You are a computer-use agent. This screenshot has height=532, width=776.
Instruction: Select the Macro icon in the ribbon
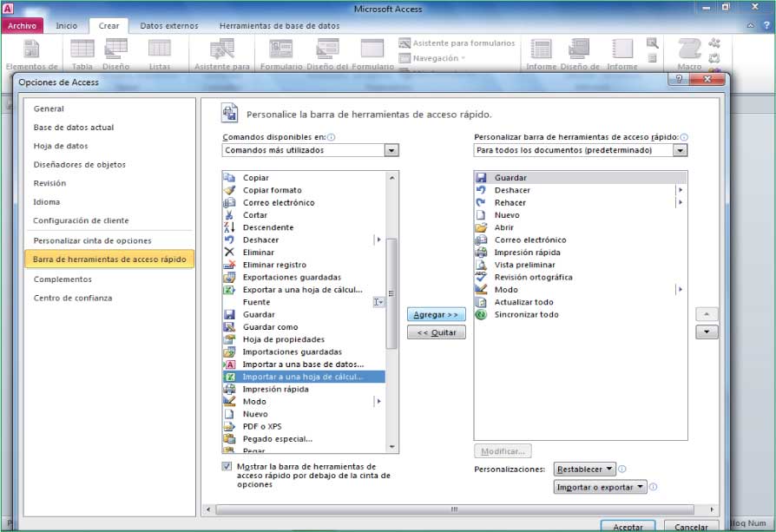pyautogui.click(x=689, y=49)
